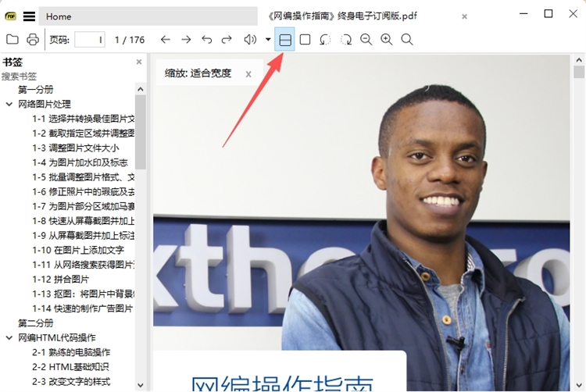The image size is (586, 392).
Task: Click the PDF app logo icon
Action: click(x=10, y=16)
